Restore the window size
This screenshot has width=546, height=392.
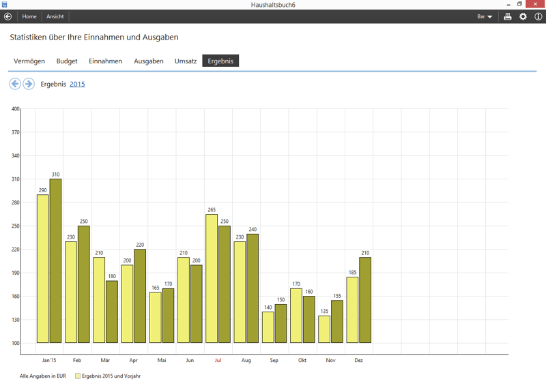[x=519, y=5]
